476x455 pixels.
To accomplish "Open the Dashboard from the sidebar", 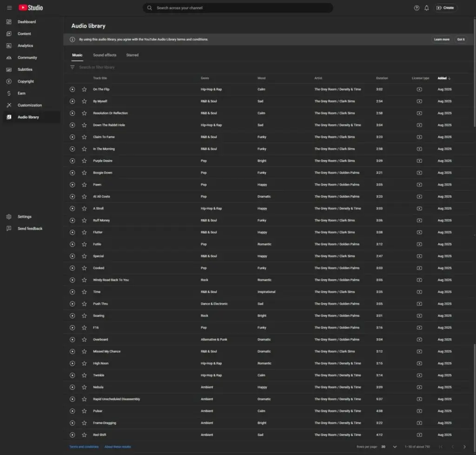I will [x=26, y=21].
